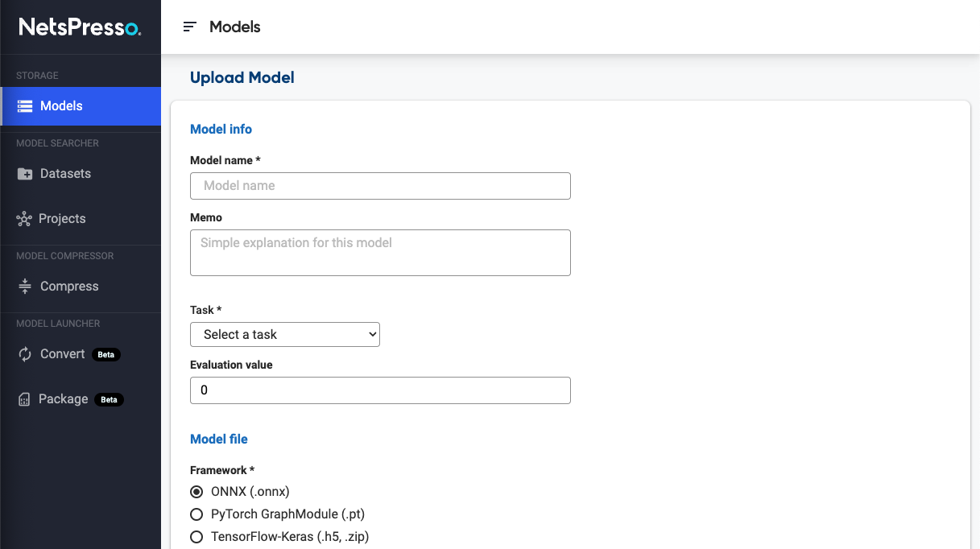Click the 'Framework *' label
The height and width of the screenshot is (549, 980).
[222, 470]
